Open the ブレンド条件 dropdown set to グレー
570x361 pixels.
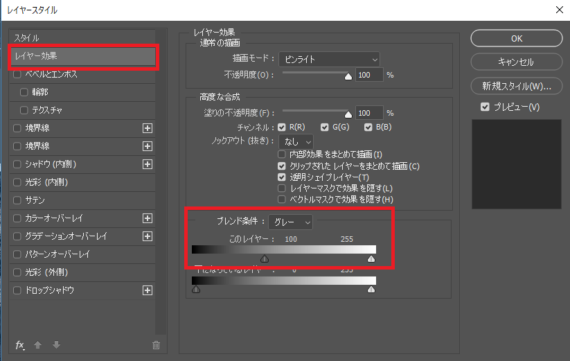click(290, 222)
